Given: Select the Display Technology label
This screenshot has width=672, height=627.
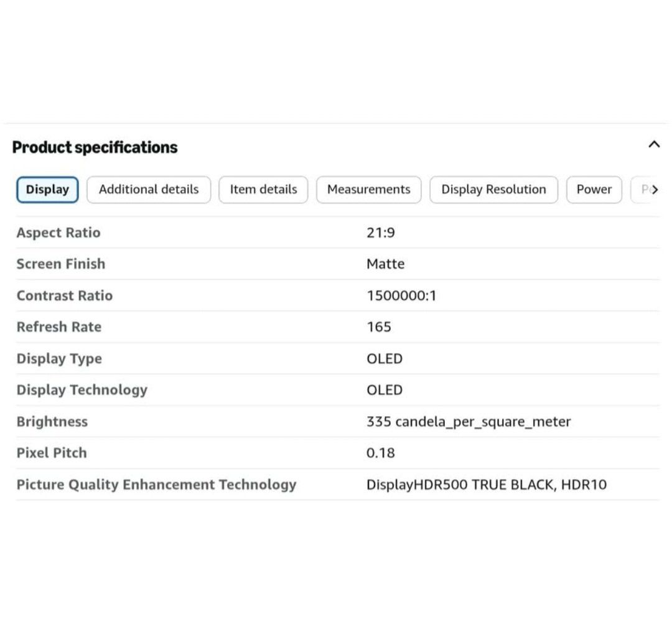Looking at the screenshot, I should point(82,390).
